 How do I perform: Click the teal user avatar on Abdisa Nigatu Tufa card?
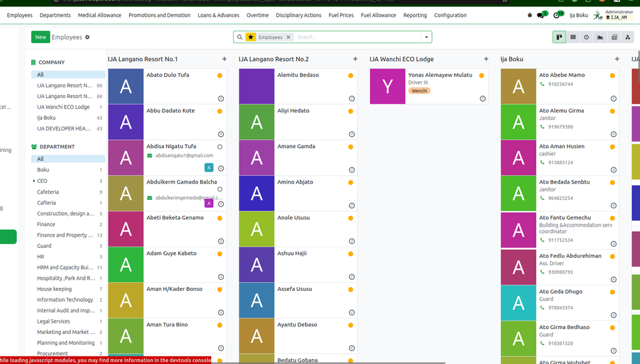click(x=209, y=167)
